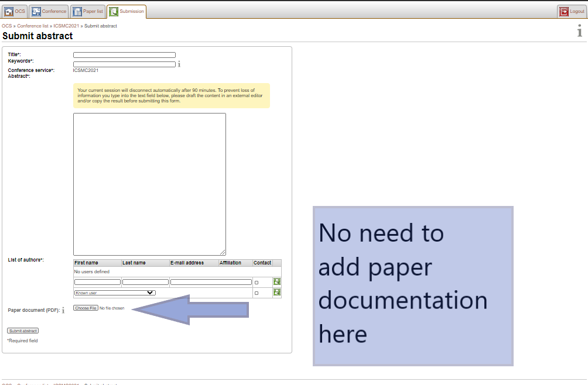Check the Contact box for the new author
The image size is (588, 385).
(257, 283)
